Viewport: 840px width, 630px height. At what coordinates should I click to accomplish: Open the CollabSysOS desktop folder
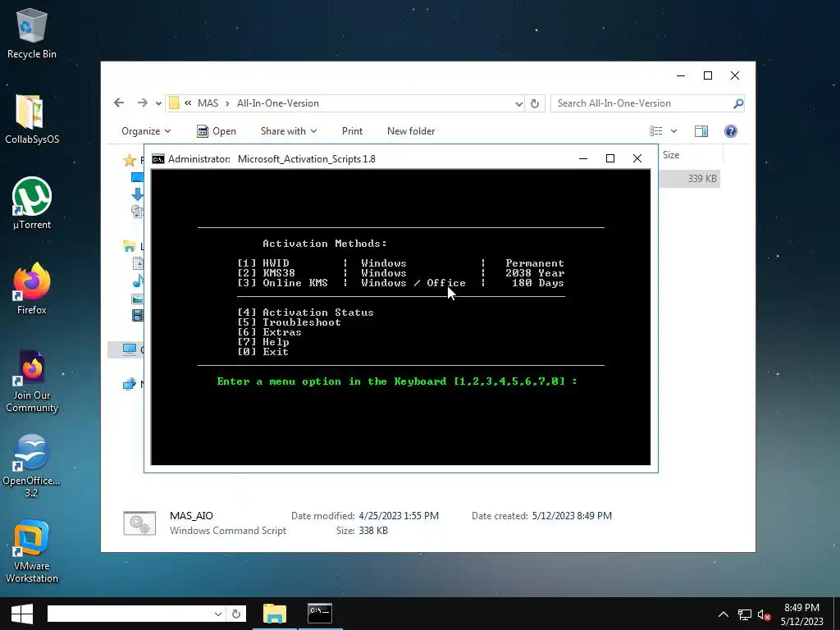32,119
